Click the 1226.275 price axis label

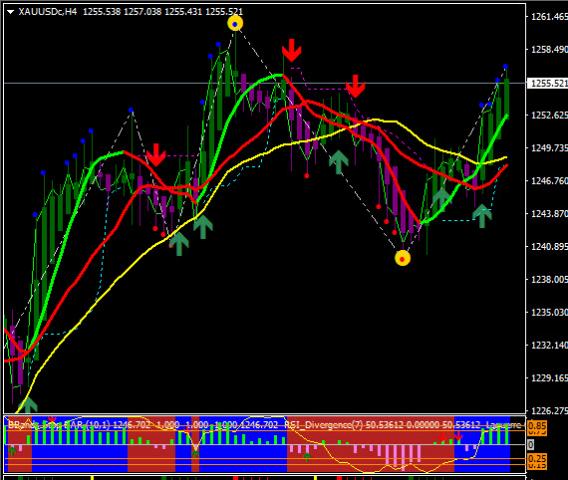pos(549,411)
